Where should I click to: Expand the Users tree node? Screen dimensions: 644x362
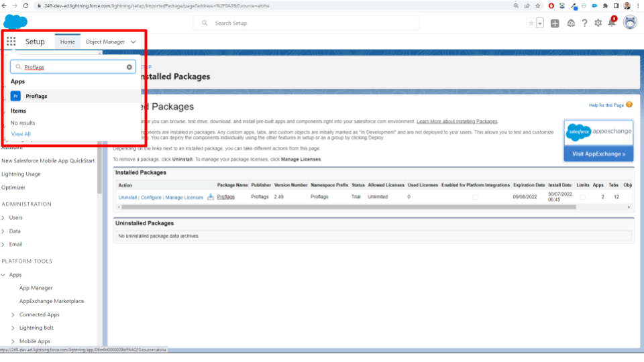click(3, 217)
